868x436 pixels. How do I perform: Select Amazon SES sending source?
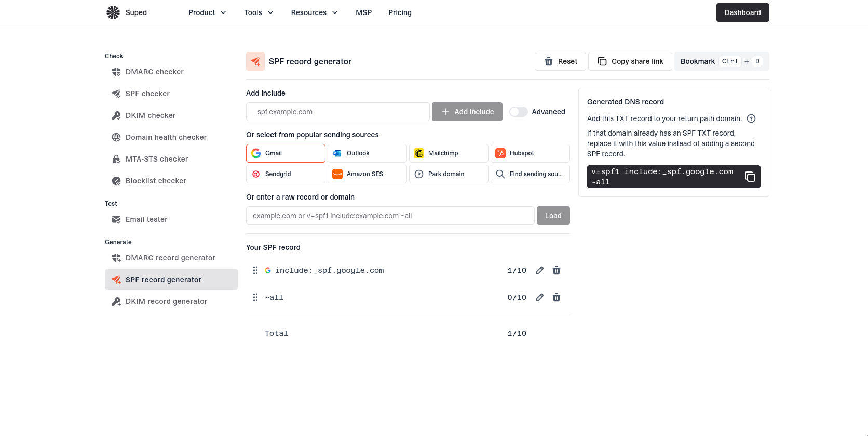coord(367,174)
